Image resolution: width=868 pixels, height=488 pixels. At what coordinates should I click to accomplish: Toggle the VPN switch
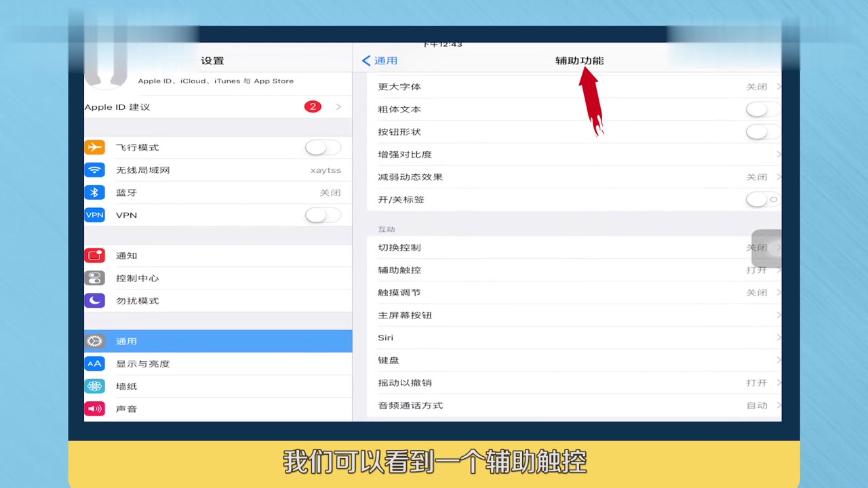tap(323, 215)
